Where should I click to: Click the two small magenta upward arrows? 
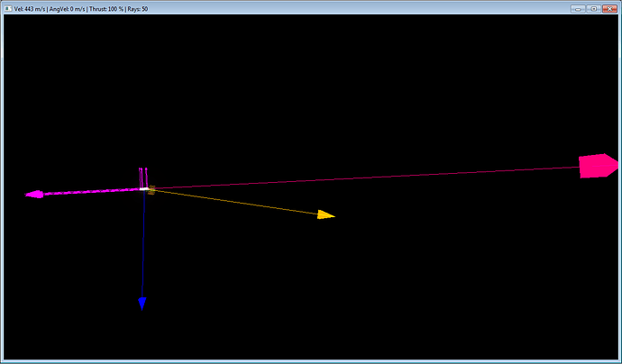click(x=142, y=176)
